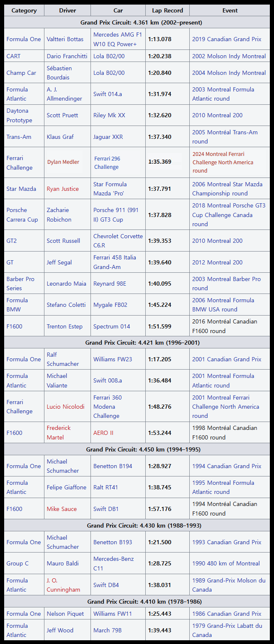Open the 2019 Canadian Grand Prix link

tap(227, 39)
